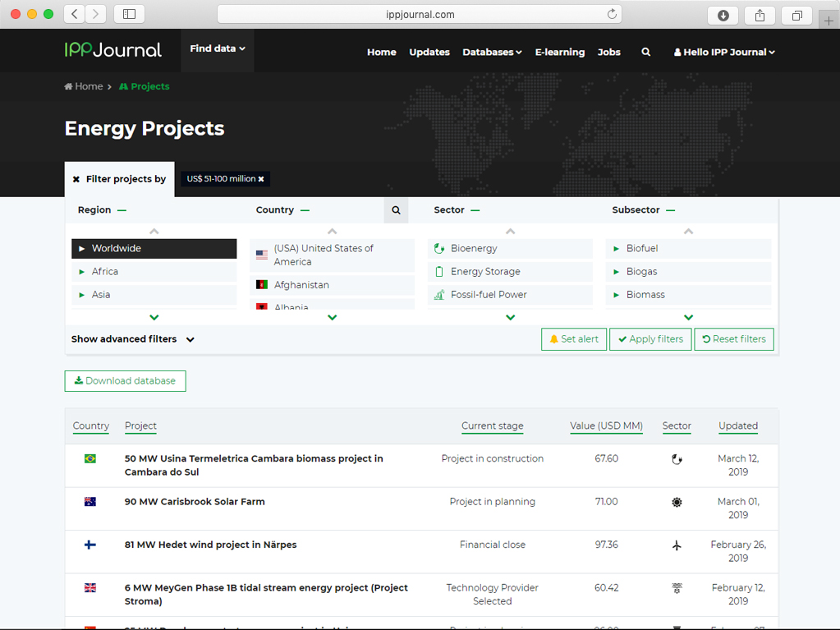Click the wind sector icon for Hedet project
840x630 pixels.
tap(677, 545)
